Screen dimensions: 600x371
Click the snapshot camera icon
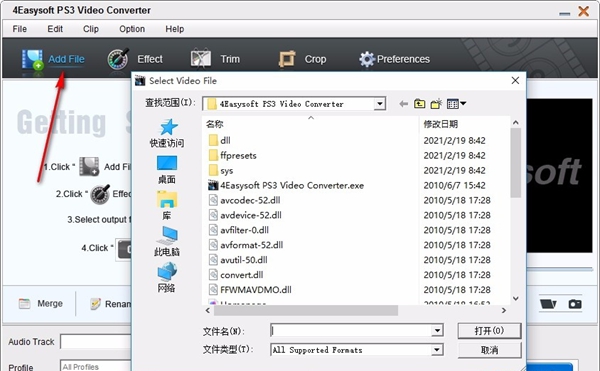(575, 304)
